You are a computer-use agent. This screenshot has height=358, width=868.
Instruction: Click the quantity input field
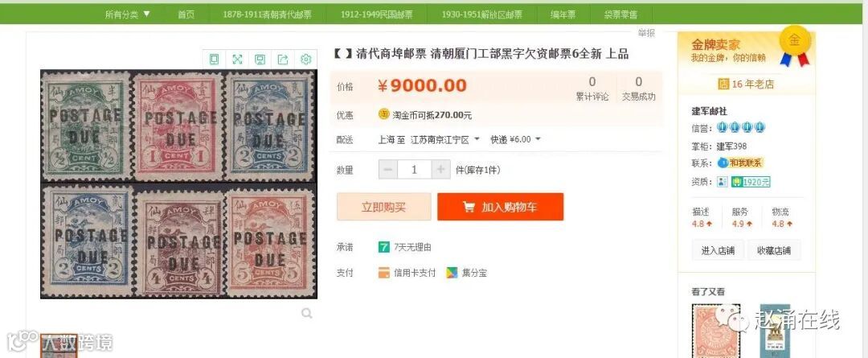coord(414,170)
